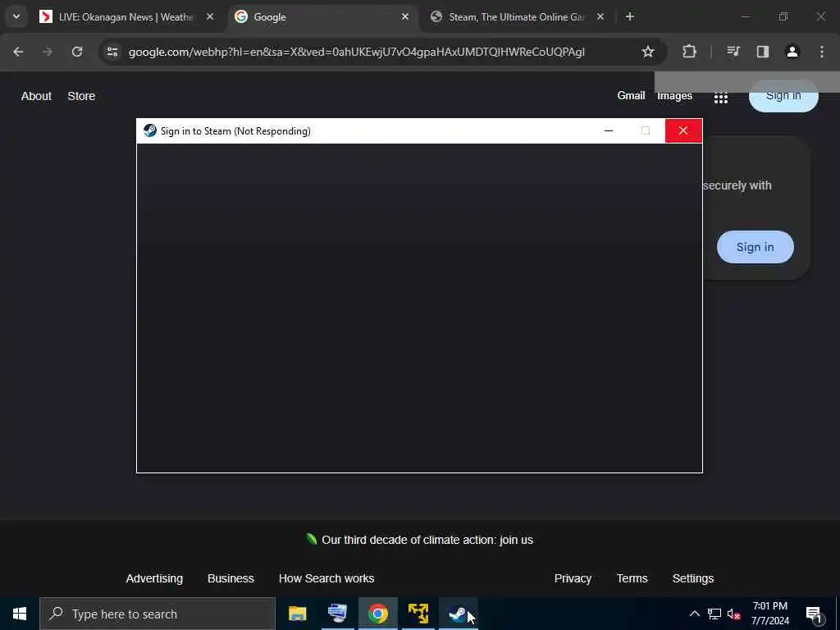Open the Gmail link
Viewport: 840px width, 630px height.
coord(631,95)
